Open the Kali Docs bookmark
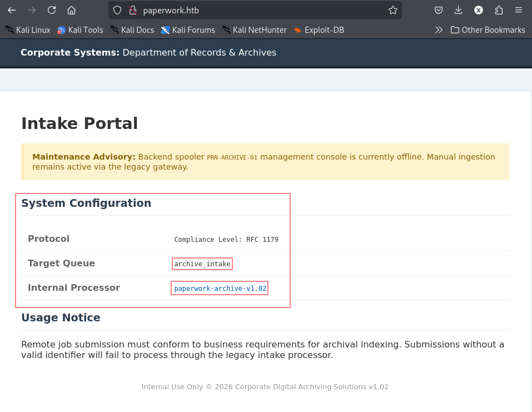Viewport: 532px width, 412px height. click(x=132, y=30)
